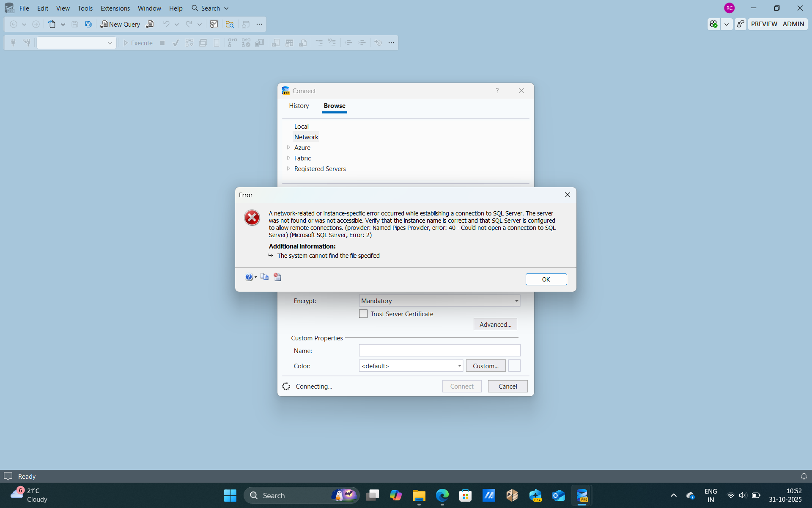Screen dimensions: 812x508
Task: Copy the error message text to clipboard
Action: 265,277
